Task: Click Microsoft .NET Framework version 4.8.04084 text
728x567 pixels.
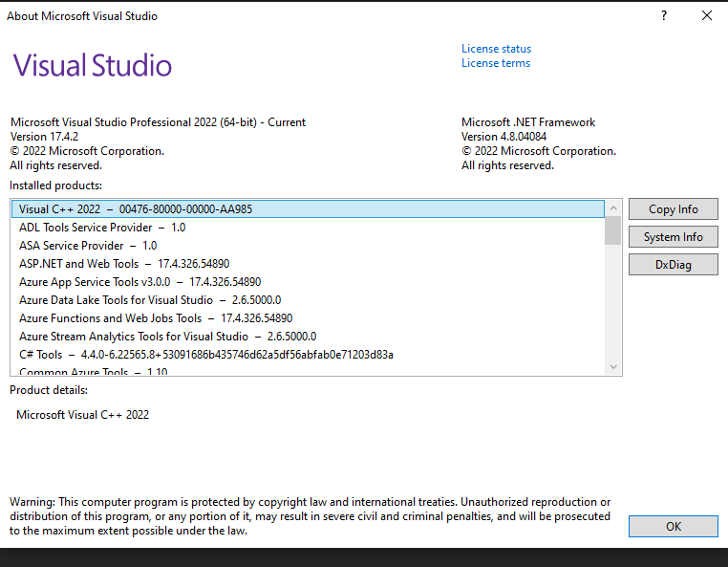Action: coord(503,137)
